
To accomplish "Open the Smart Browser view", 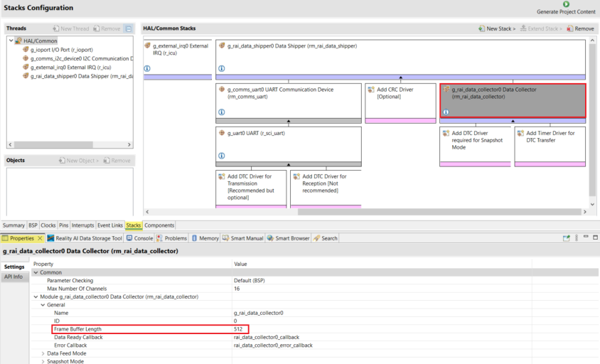I will tap(288, 238).
